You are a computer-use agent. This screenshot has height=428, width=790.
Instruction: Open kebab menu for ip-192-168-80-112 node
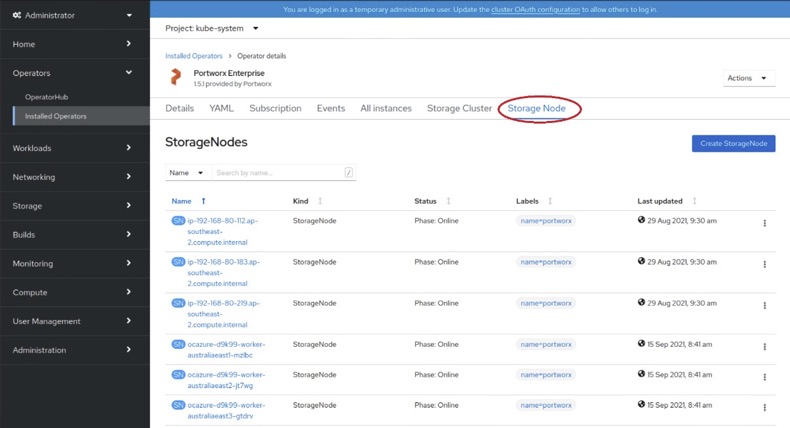coord(764,223)
